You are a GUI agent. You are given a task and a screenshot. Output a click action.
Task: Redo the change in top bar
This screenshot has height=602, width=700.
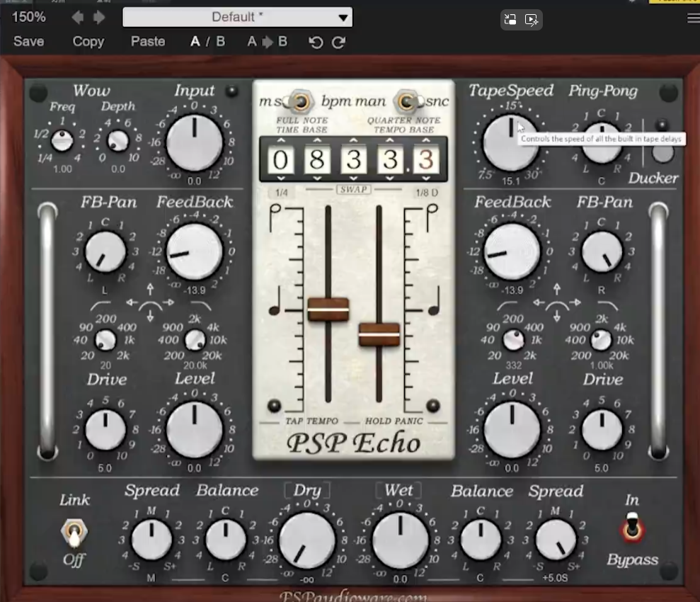point(339,42)
